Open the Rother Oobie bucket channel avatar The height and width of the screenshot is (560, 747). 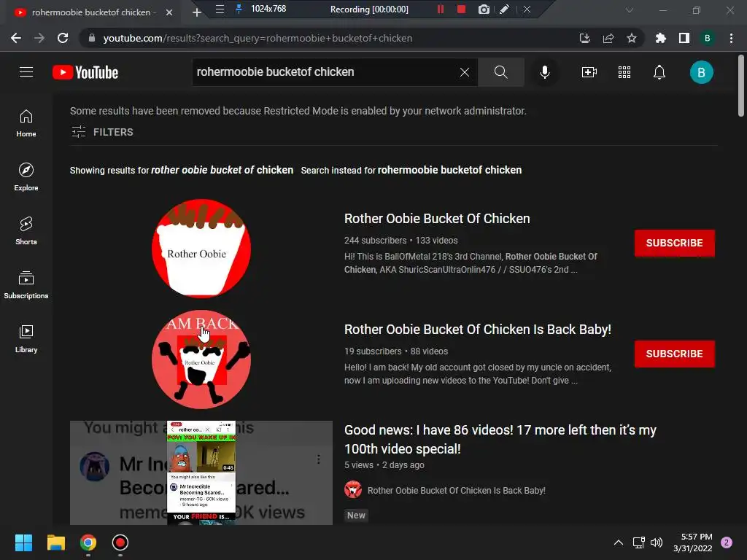[201, 248]
